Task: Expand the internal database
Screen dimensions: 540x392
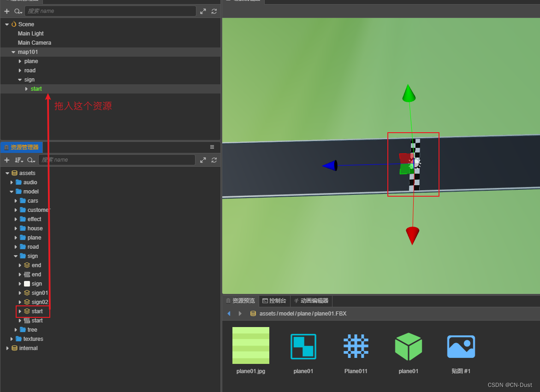Action: click(x=7, y=348)
